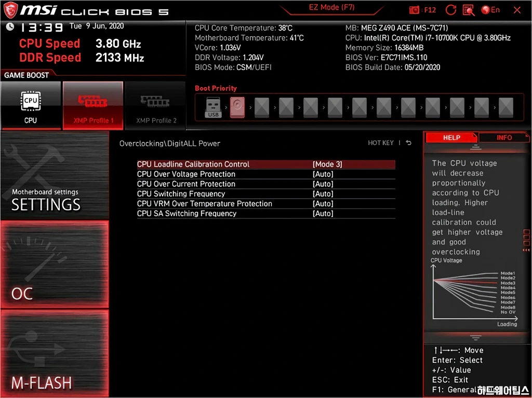Screen dimensions: 532x398
Task: Open CPU Over Current Protection [Auto] value
Action: [323, 184]
